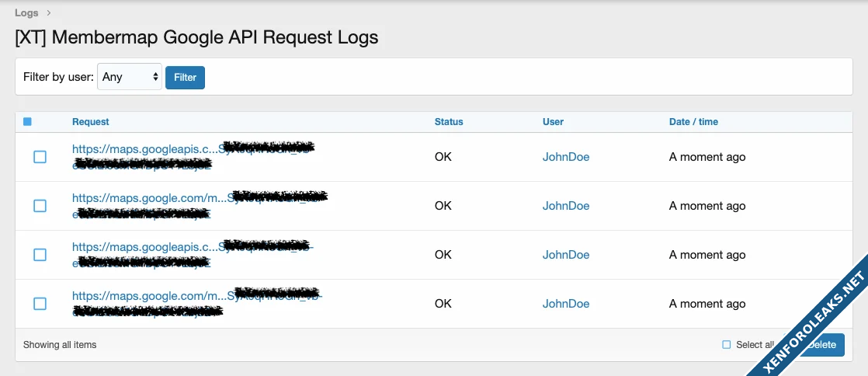
Task: Open first row maps.googleapis request link
Action: 141,148
